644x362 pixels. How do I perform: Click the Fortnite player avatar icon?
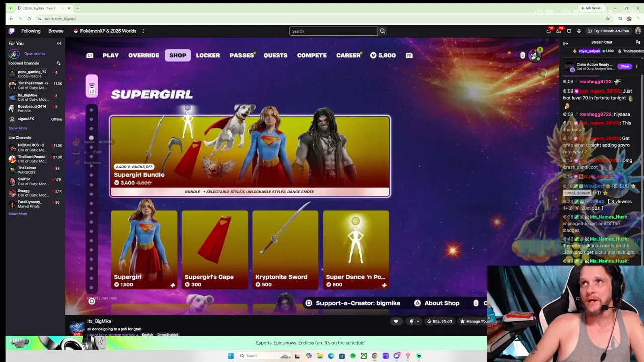[534, 55]
